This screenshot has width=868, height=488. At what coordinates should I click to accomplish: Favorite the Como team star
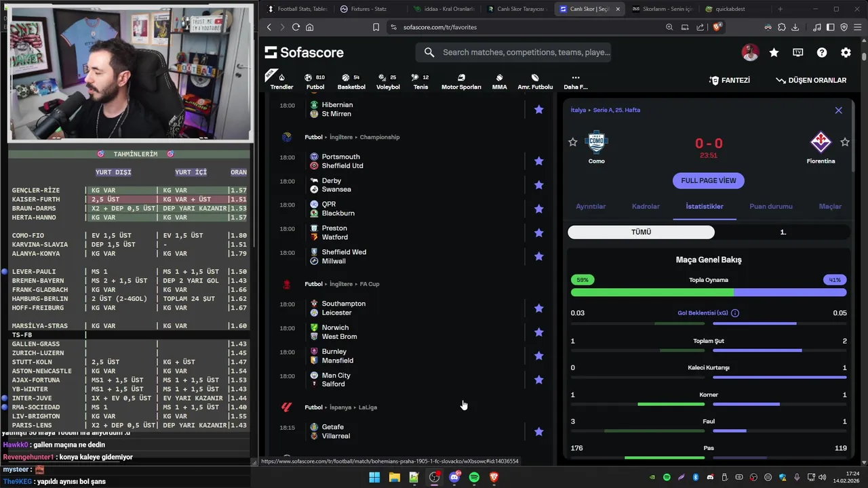pos(573,142)
